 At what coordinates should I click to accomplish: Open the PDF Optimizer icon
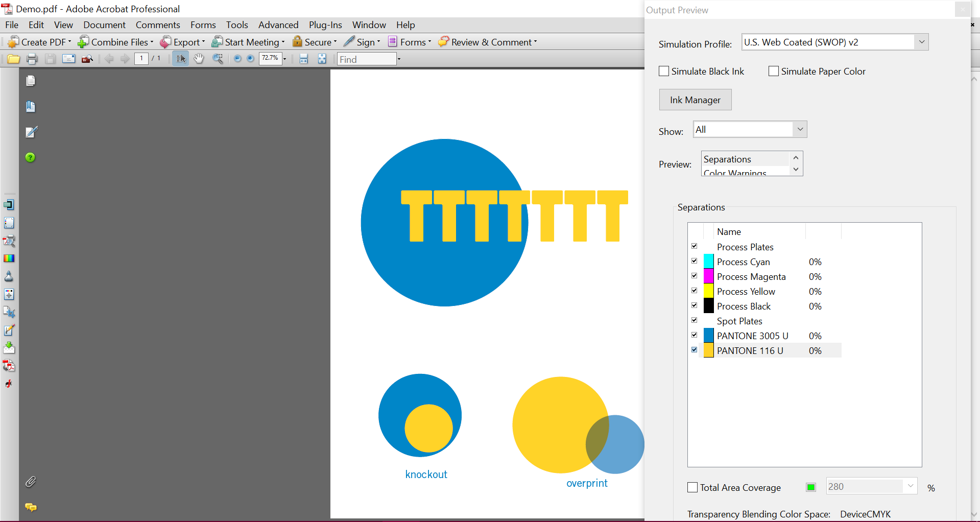9,366
